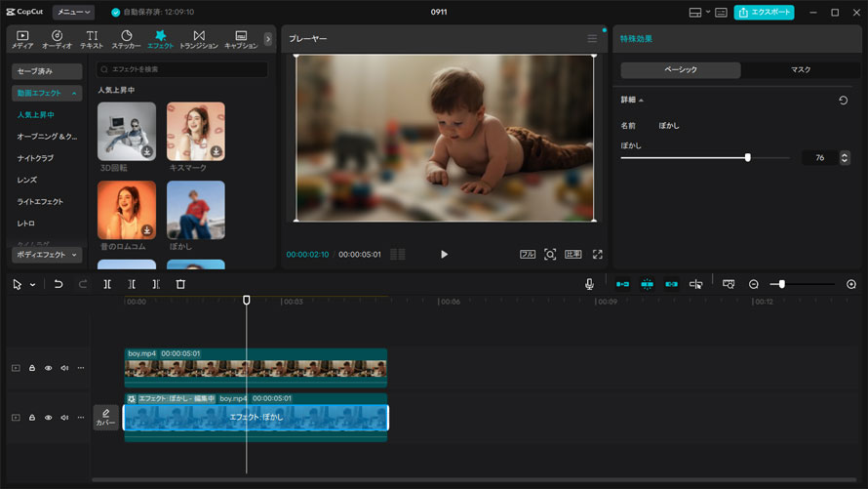Open the 比率 aspect ratio option
Image resolution: width=868 pixels, height=489 pixels.
pyautogui.click(x=572, y=254)
